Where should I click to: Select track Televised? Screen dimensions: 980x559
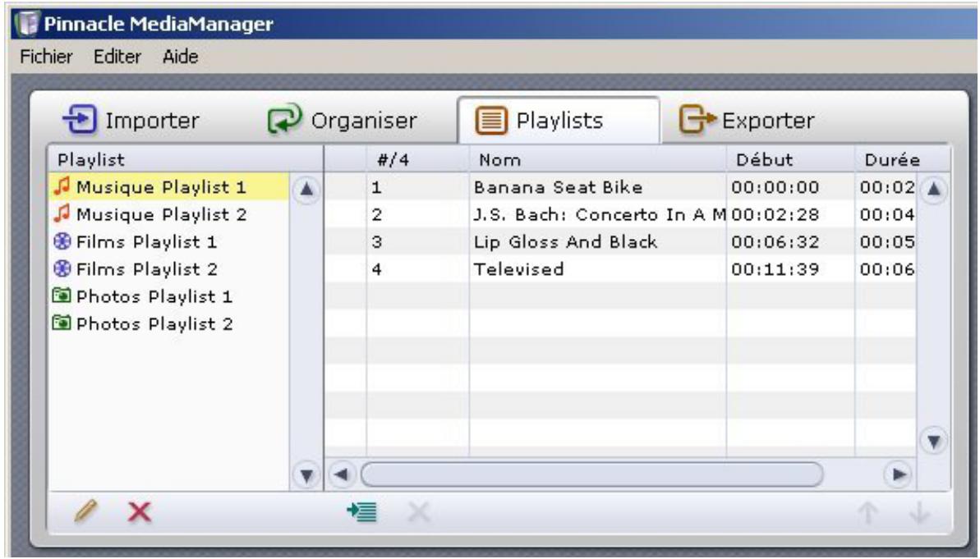518,269
